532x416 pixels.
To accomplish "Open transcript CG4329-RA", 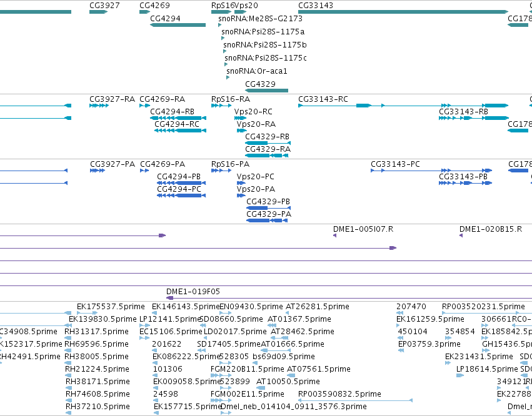I will (268, 149).
